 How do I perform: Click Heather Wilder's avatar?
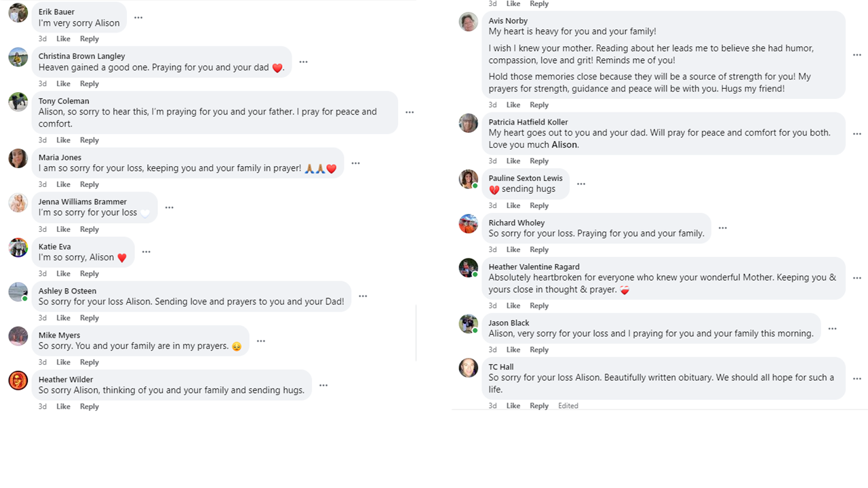(18, 381)
